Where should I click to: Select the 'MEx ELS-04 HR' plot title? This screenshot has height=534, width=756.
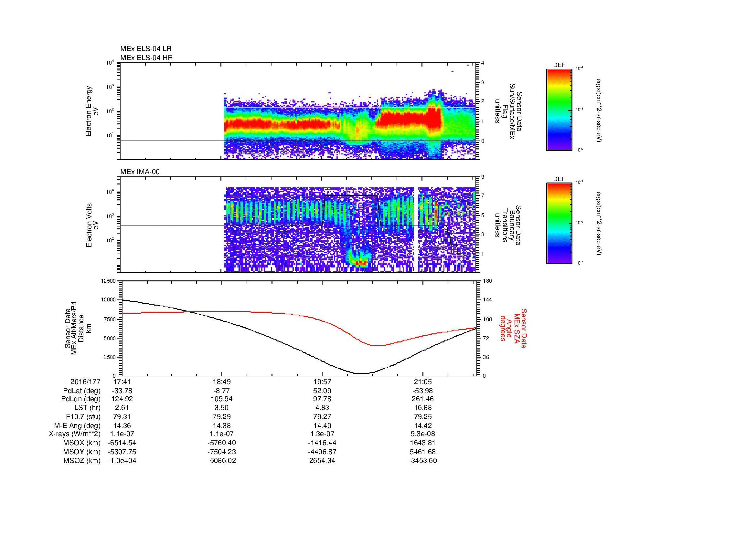[x=146, y=58]
